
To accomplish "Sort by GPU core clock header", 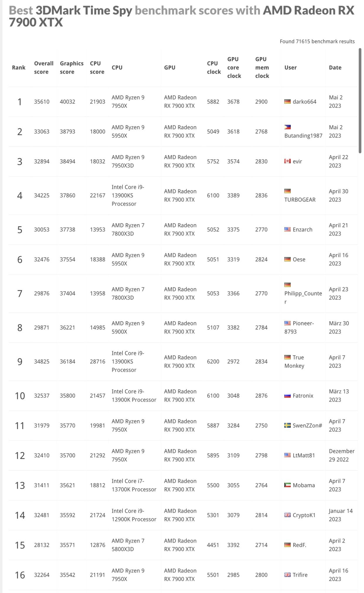I will point(234,67).
